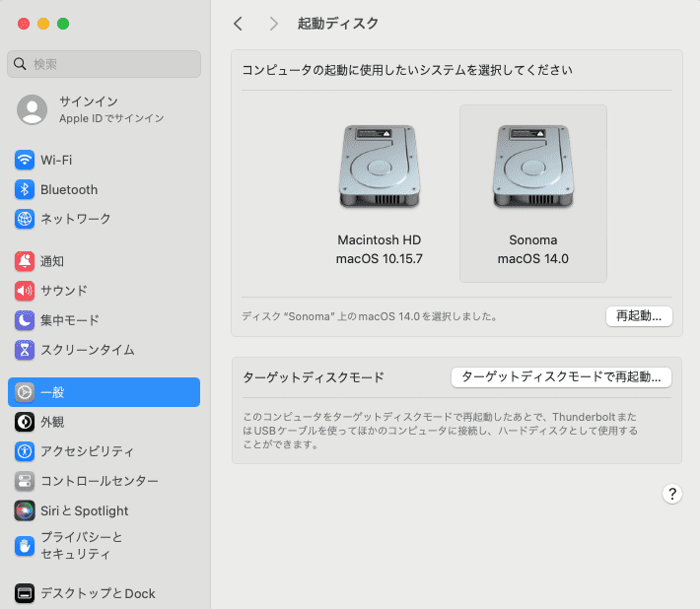The height and width of the screenshot is (609, 700).
Task: Open 通知 settings label
Action: tap(52, 261)
